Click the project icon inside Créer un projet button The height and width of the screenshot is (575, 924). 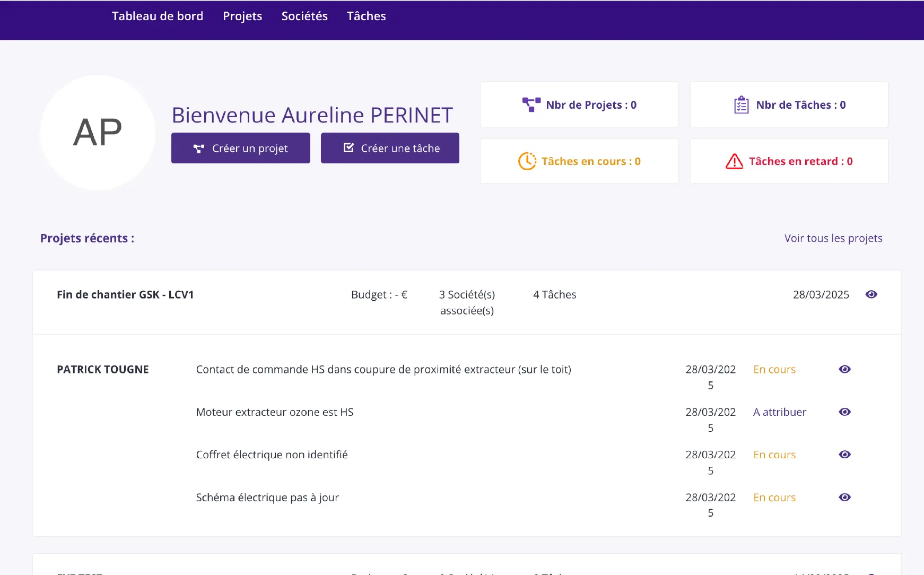[x=199, y=148]
